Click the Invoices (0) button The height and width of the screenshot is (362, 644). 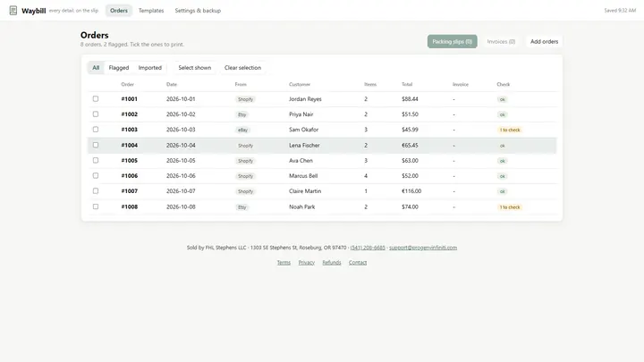coord(501,41)
